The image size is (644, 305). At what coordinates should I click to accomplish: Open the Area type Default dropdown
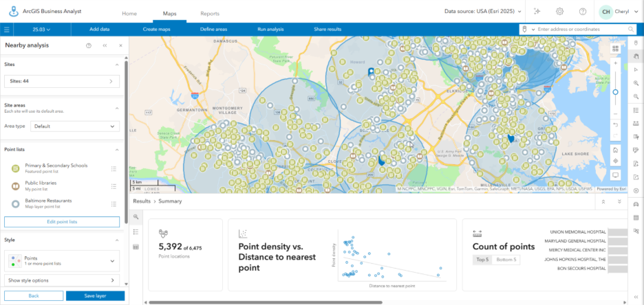click(75, 126)
